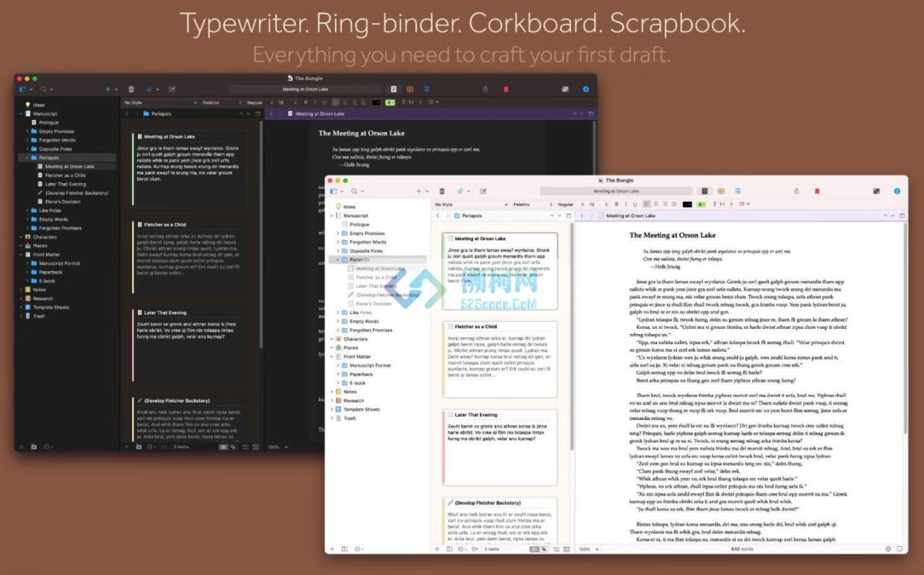Screen dimensions: 924x575
Task: Collapse Periapsis folder in light binder
Action: tap(337, 259)
